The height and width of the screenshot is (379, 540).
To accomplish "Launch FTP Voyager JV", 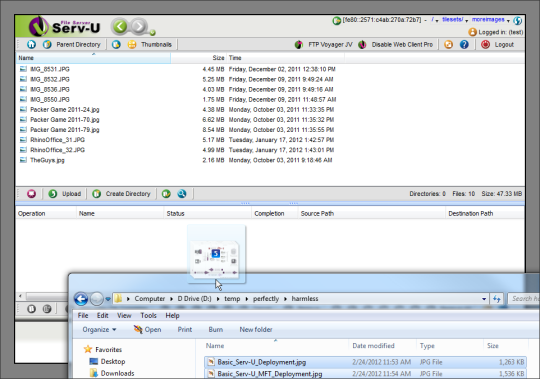I will 324,44.
